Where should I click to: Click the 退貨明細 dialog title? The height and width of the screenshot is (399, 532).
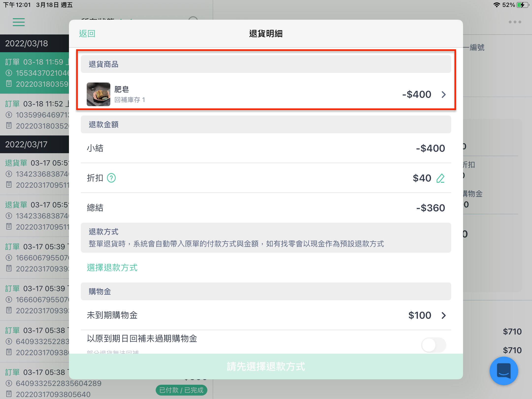pyautogui.click(x=266, y=33)
